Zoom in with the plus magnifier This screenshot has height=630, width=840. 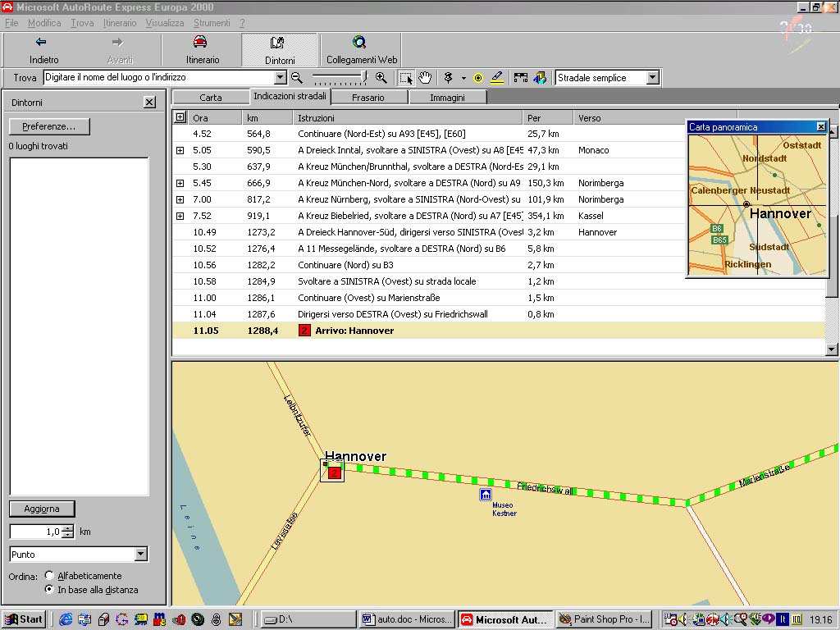pyautogui.click(x=381, y=78)
